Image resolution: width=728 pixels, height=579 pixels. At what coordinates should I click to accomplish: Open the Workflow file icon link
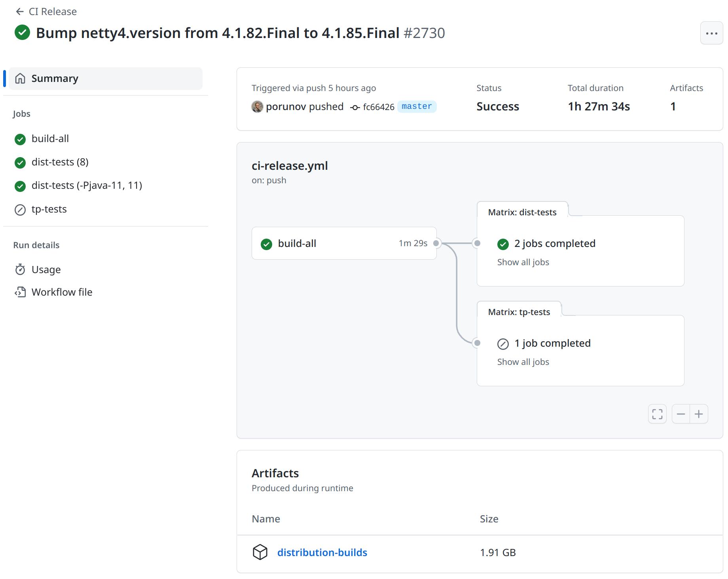[x=20, y=292]
